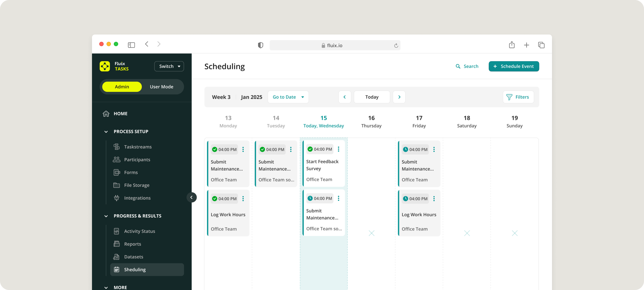Click the Search magnifier icon

tap(458, 66)
